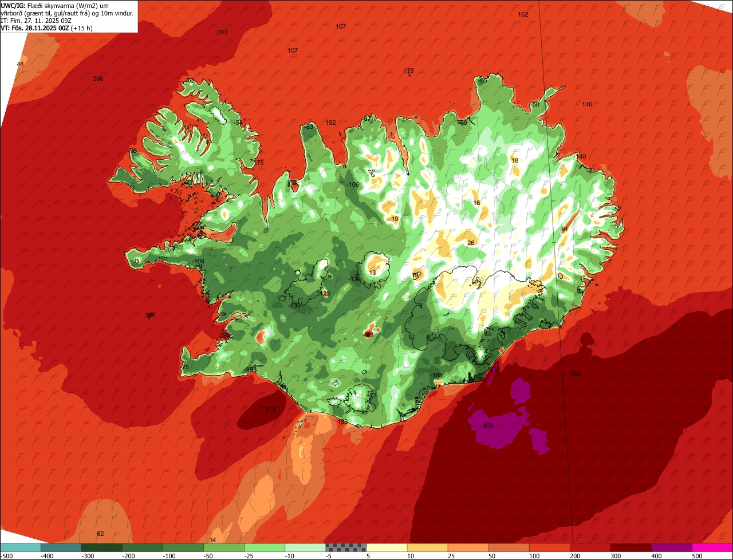Select the yellow-orange 10 to 25 swatch
This screenshot has height=560, width=733.
pos(427,547)
